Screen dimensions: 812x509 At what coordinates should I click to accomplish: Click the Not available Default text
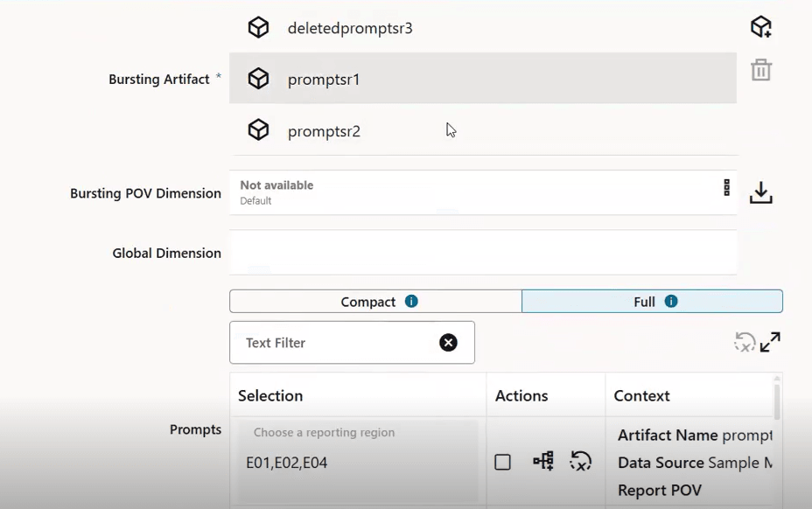[276, 192]
